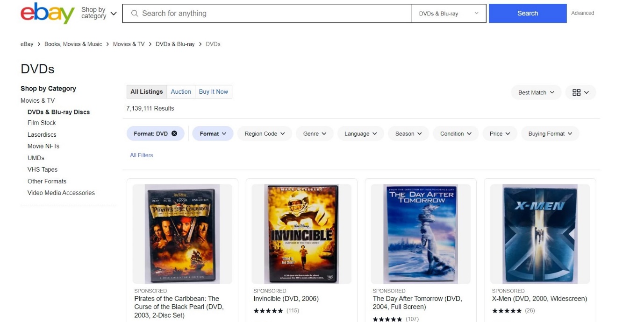Image resolution: width=644 pixels, height=322 pixels.
Task: Open the Pirates of the Caribbean DVD thumbnail
Action: click(x=182, y=234)
